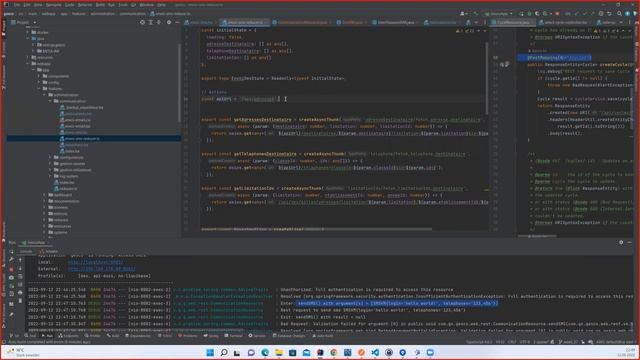Open the Windows Start menu
The width and height of the screenshot is (640, 360).
click(x=210, y=353)
